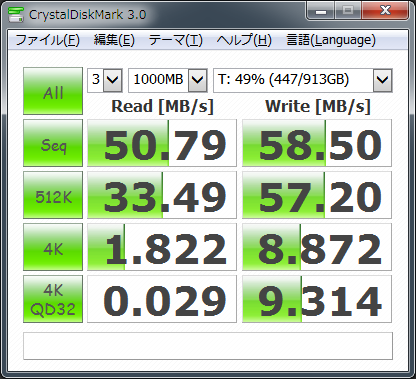Start the 4K QD32 benchmark
Image resolution: width=416 pixels, height=379 pixels.
(x=53, y=299)
